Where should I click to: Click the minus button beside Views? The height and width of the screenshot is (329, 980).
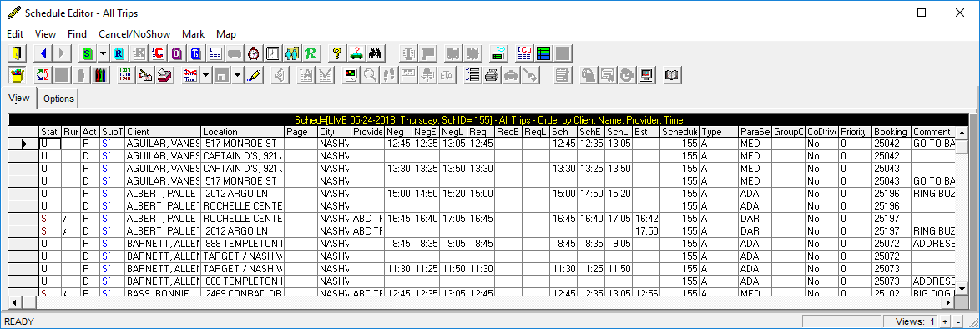[958, 321]
